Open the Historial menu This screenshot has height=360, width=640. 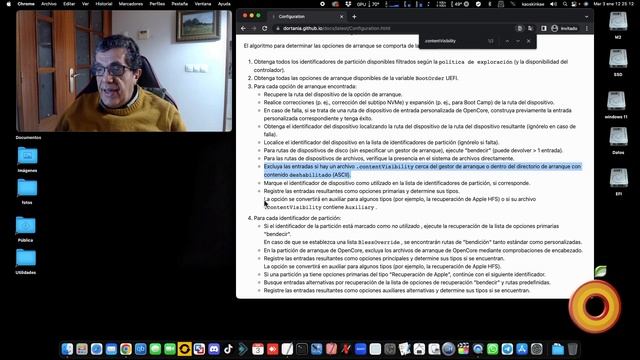click(x=104, y=4)
